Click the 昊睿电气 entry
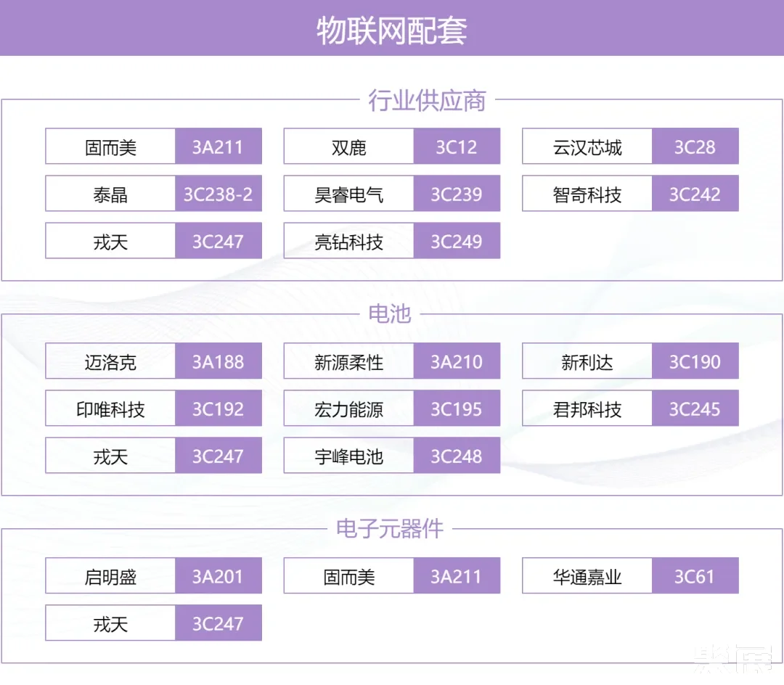784x685 pixels. (347, 193)
